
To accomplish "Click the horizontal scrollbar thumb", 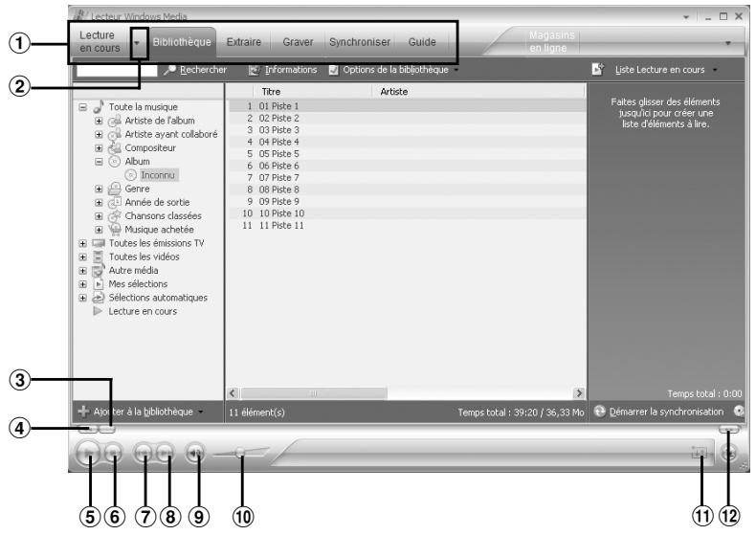I will pos(313,393).
